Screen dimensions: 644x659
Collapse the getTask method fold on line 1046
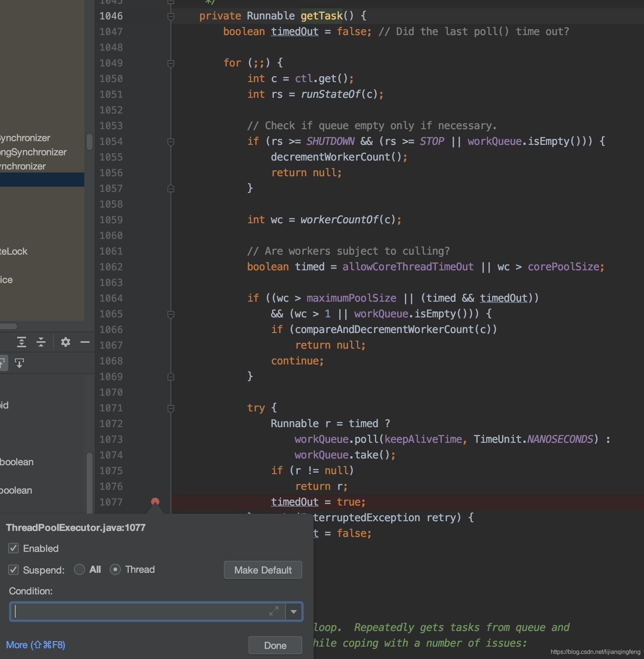point(171,16)
